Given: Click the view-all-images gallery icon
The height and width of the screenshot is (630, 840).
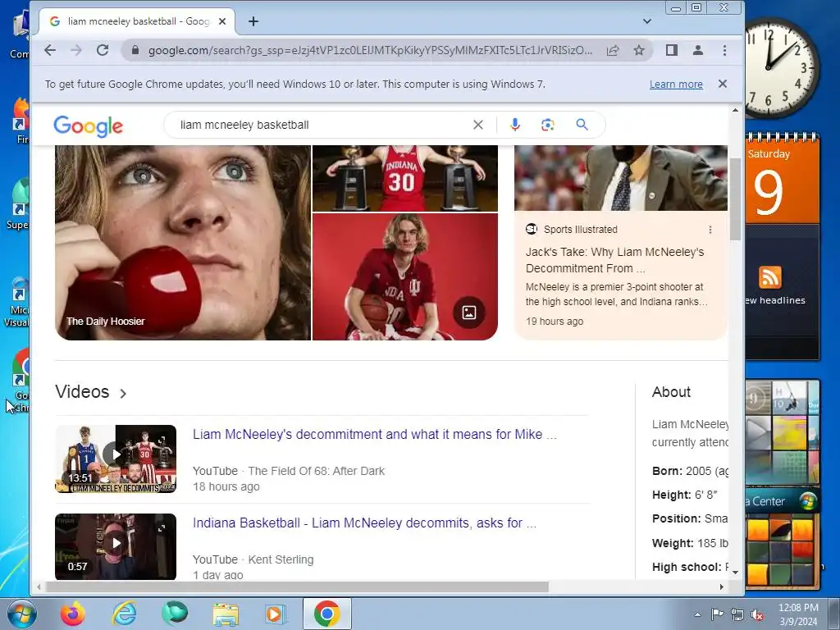Looking at the screenshot, I should point(468,313).
